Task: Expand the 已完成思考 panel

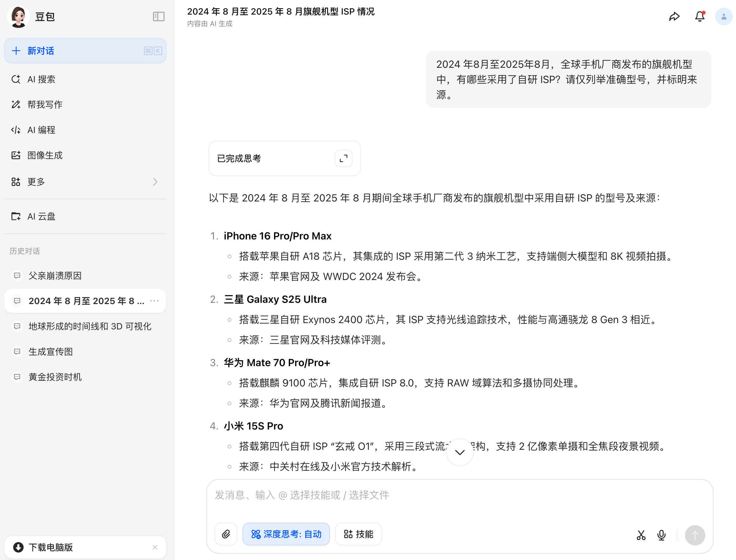Action: pos(343,158)
